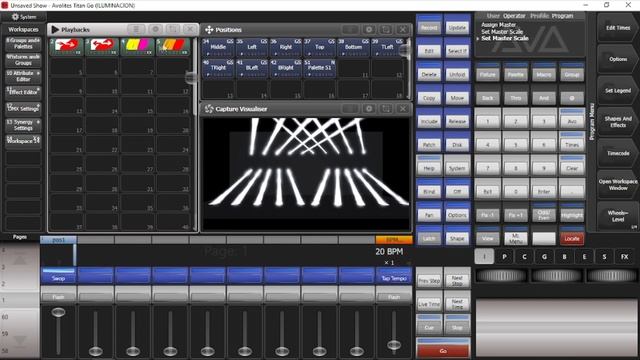Select Palette 51 in Positions

click(x=320, y=68)
